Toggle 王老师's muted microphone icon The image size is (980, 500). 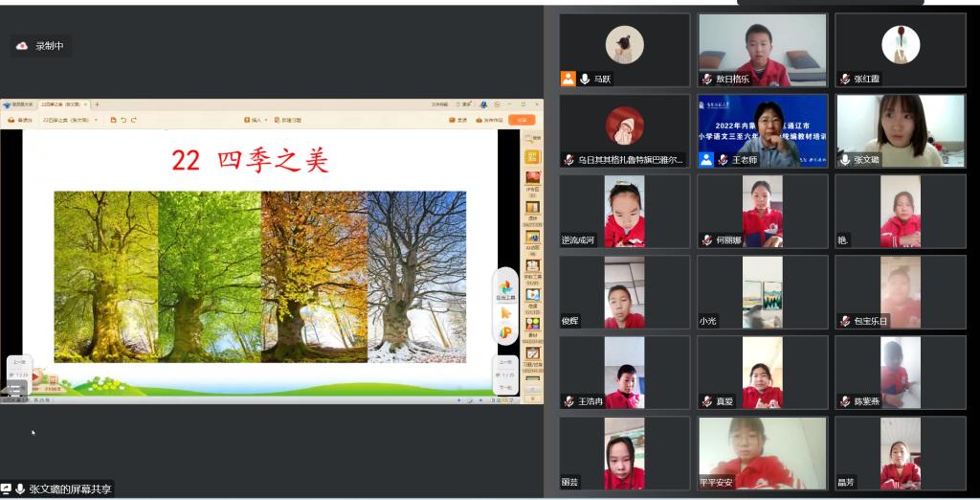(723, 160)
